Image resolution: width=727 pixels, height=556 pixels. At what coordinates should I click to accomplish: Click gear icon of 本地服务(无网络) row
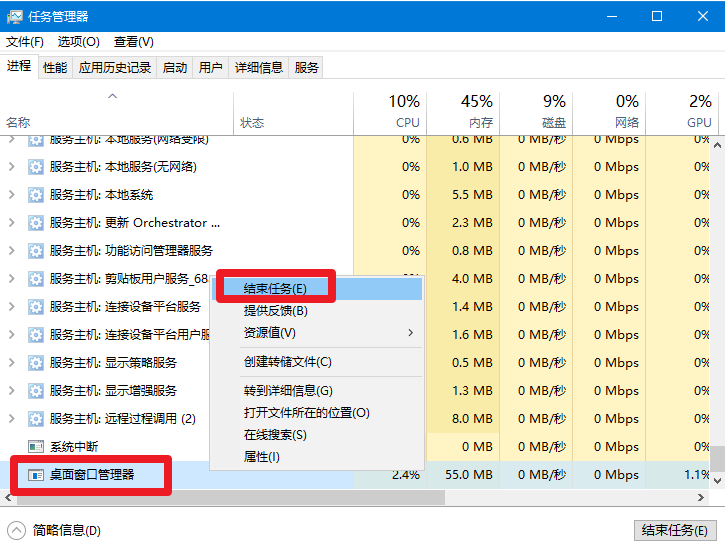point(36,167)
